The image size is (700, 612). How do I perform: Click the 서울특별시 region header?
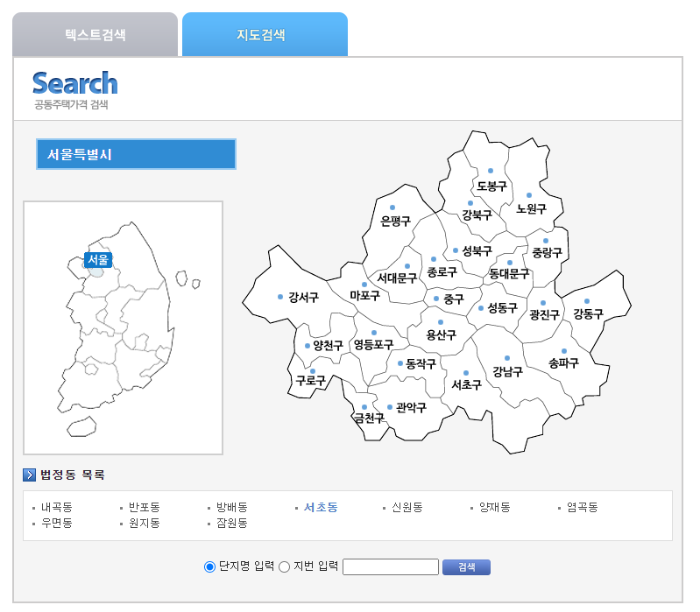(136, 154)
